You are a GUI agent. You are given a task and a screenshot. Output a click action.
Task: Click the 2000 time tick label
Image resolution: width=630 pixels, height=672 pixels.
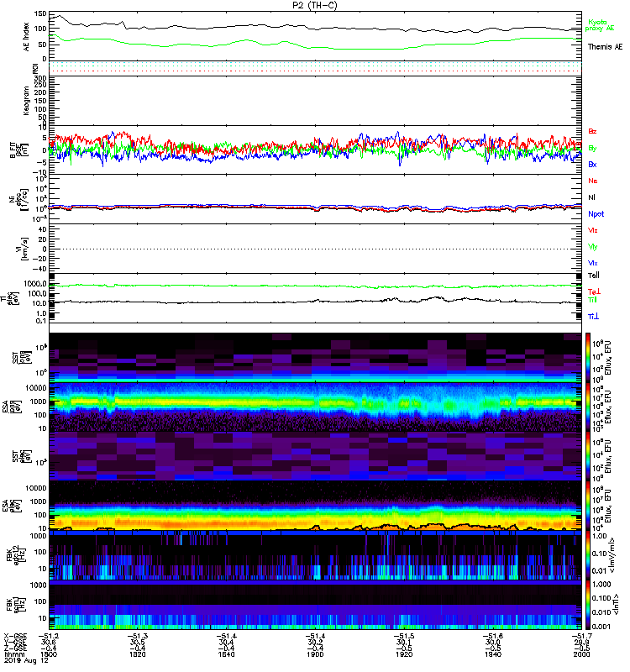click(x=581, y=654)
